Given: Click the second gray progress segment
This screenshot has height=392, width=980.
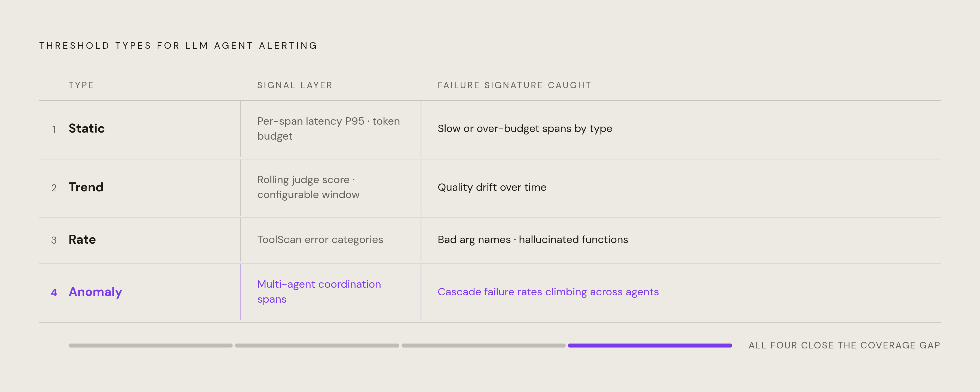Looking at the screenshot, I should point(317,345).
